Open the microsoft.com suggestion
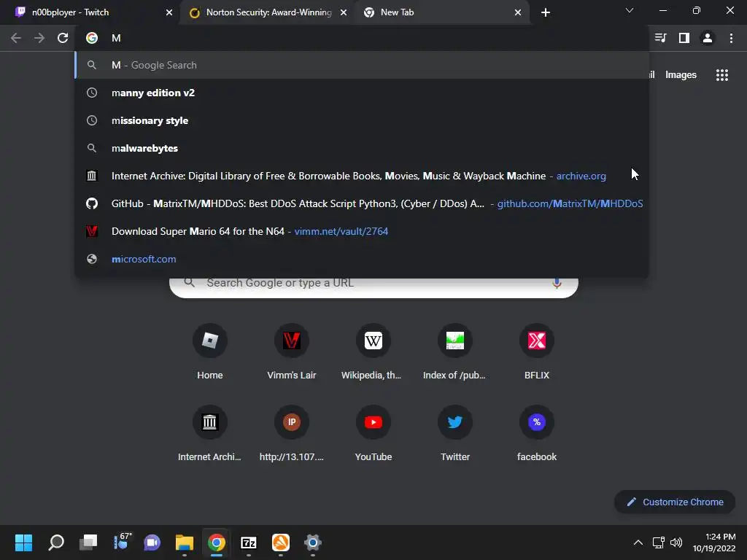This screenshot has width=747, height=560. tap(362, 259)
